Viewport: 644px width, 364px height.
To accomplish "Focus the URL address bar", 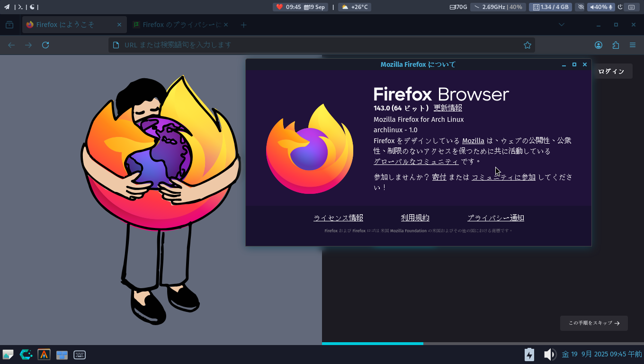I will pyautogui.click(x=322, y=45).
